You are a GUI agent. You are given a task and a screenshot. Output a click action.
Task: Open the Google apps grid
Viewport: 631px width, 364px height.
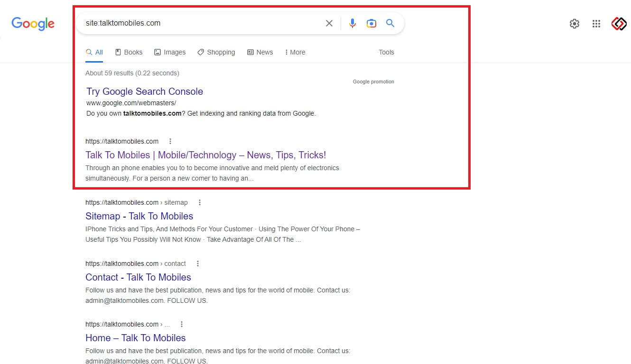pyautogui.click(x=596, y=24)
